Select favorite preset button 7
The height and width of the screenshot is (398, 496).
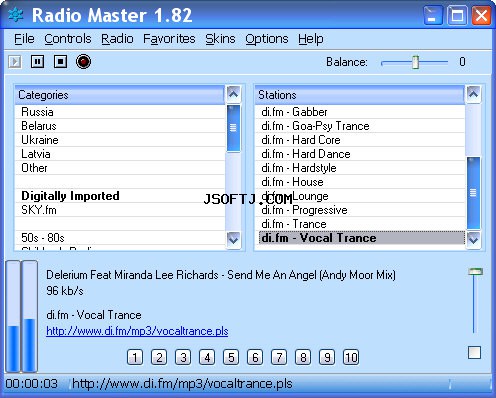click(x=279, y=357)
